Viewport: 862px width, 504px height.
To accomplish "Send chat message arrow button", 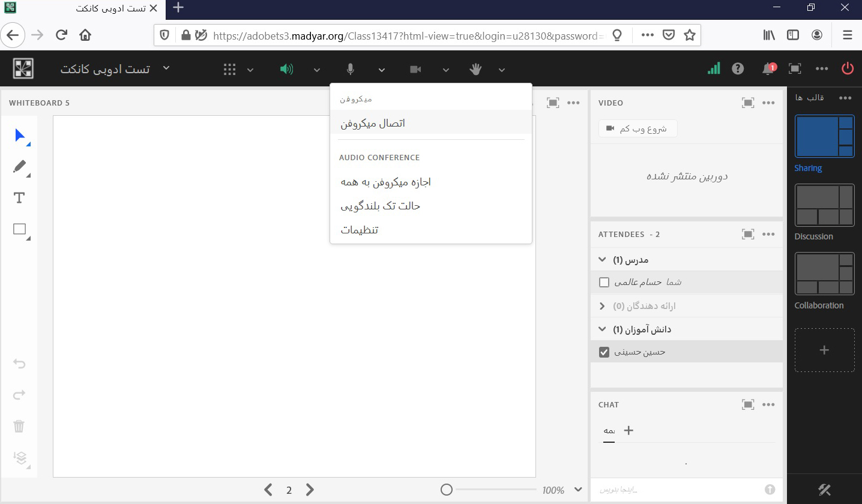I will [770, 490].
